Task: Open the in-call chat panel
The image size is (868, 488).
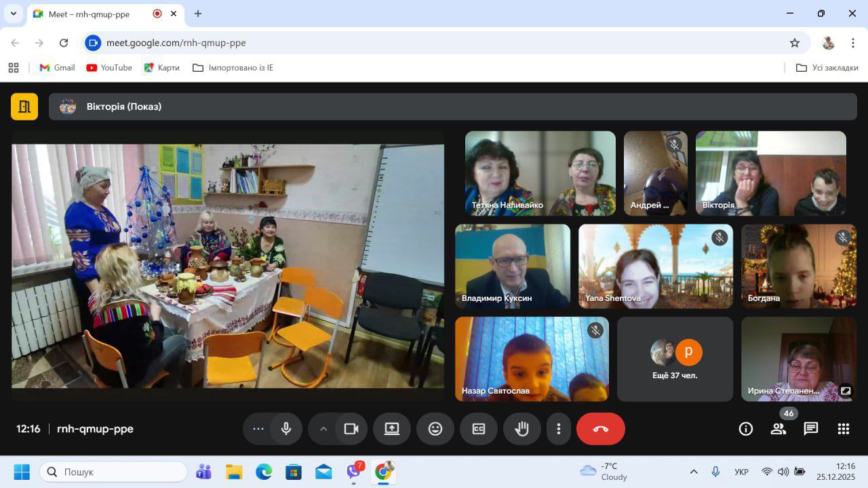Action: point(810,429)
